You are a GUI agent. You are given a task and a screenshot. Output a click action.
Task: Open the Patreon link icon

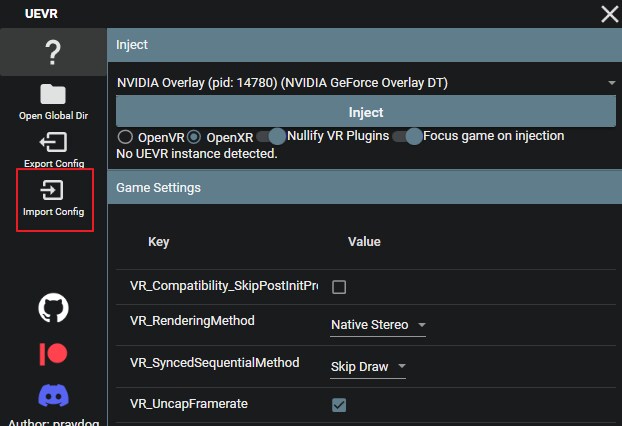53,352
